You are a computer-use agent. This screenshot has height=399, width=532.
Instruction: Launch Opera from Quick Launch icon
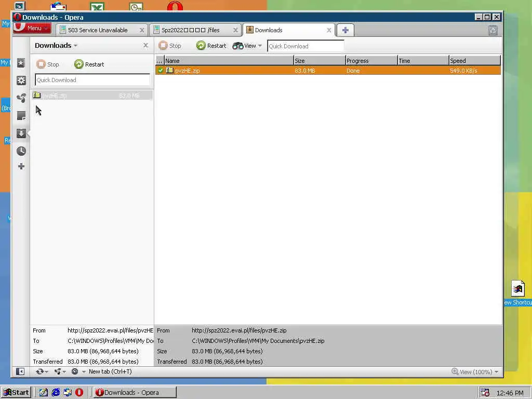79,393
